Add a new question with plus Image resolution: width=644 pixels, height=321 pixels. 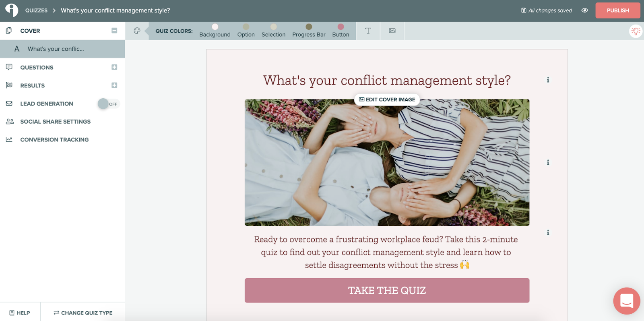pos(114,67)
